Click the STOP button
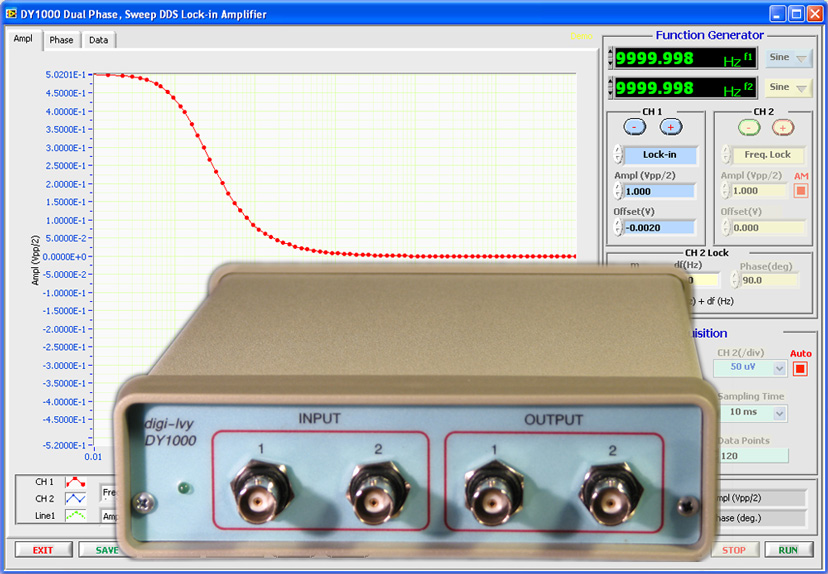 pos(734,550)
